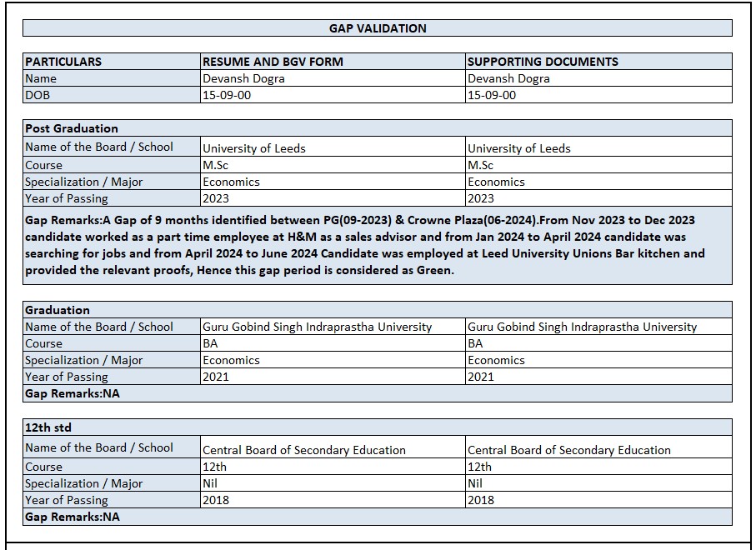The image size is (756, 550).
Task: Select 15-09-00 in the Supporting Documents column
Action: (491, 95)
